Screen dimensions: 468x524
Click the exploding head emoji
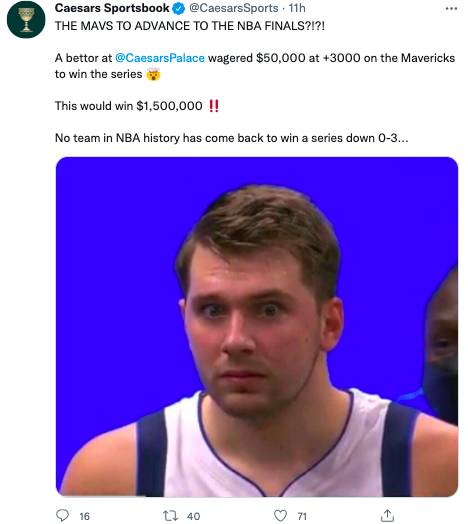153,74
